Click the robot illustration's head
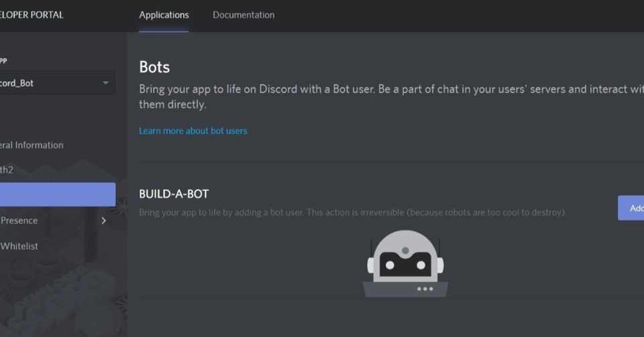The width and height of the screenshot is (644, 337). coord(405,259)
